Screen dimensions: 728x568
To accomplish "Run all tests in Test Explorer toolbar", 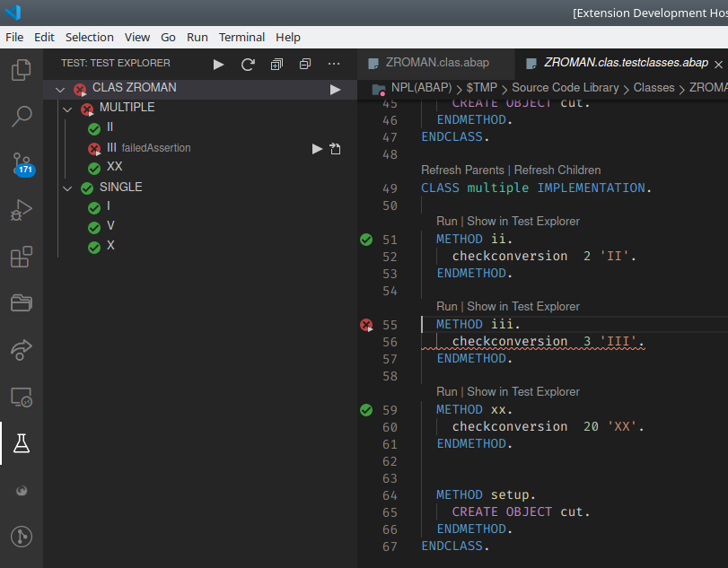I will click(x=219, y=64).
